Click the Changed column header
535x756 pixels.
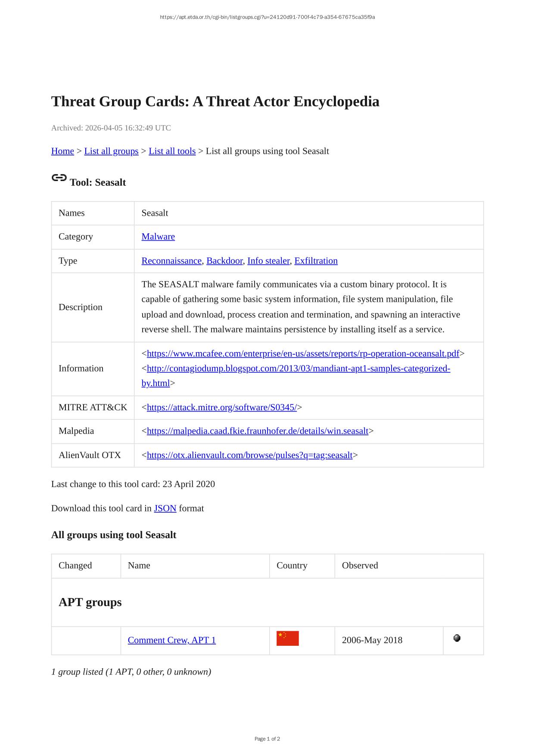pos(75,566)
